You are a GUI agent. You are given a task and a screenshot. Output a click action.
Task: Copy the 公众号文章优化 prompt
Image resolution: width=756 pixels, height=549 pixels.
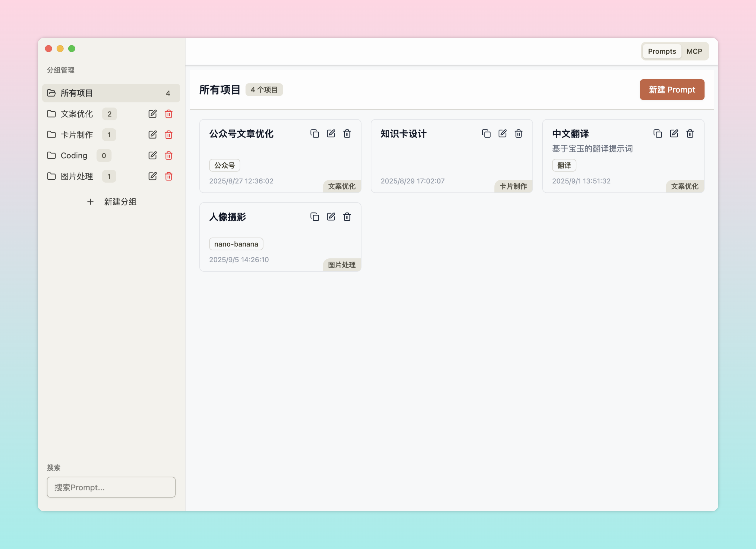click(314, 134)
